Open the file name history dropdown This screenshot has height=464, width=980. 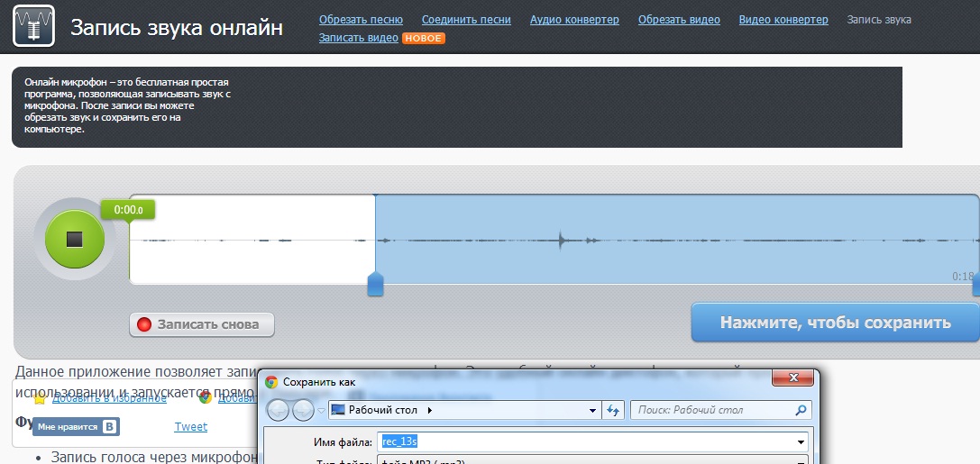801,441
